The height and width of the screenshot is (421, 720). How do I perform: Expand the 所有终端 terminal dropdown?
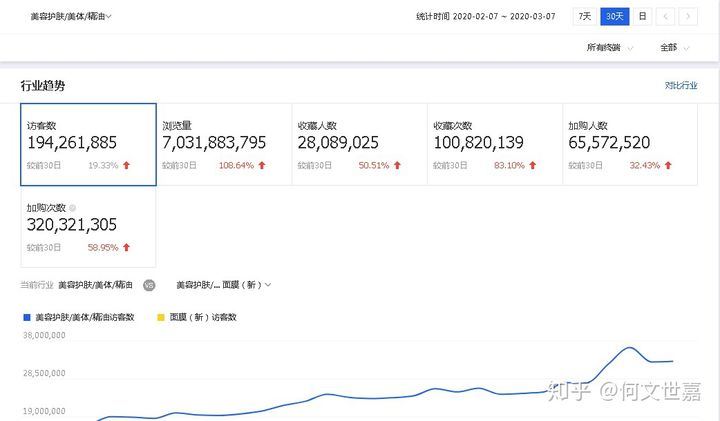pos(609,47)
